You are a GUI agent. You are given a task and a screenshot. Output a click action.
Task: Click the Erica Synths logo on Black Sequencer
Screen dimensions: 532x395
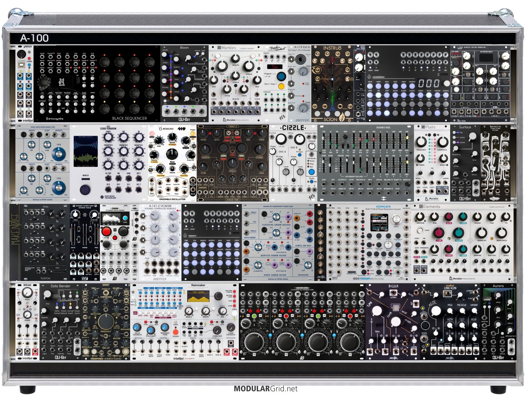[x=55, y=119]
